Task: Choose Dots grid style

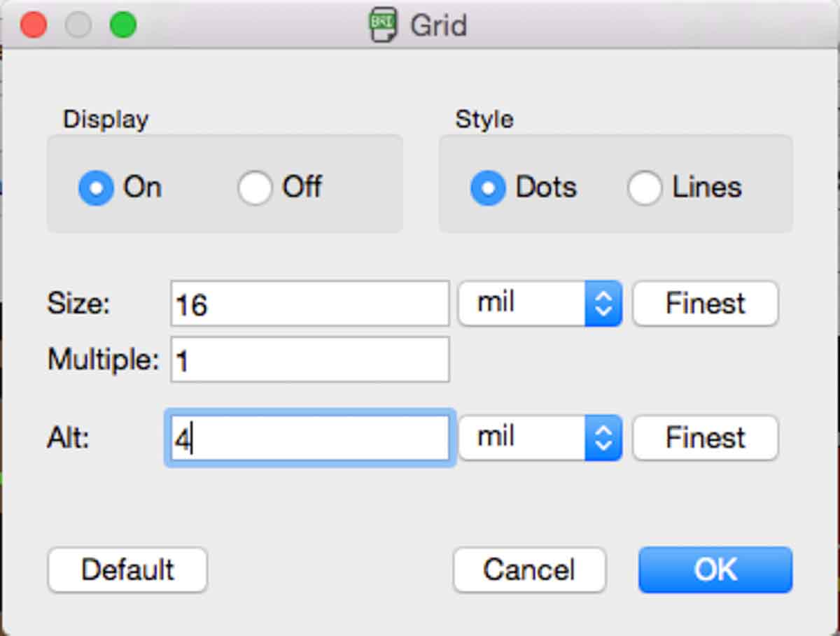Action: click(x=488, y=188)
